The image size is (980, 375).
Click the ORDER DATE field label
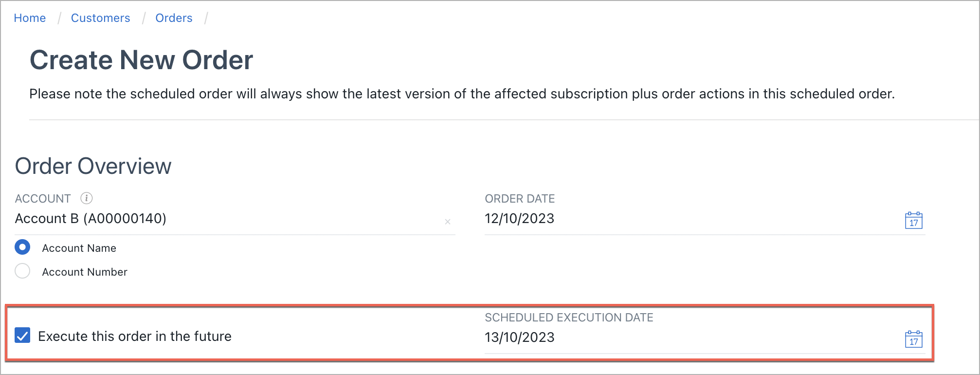pos(520,199)
